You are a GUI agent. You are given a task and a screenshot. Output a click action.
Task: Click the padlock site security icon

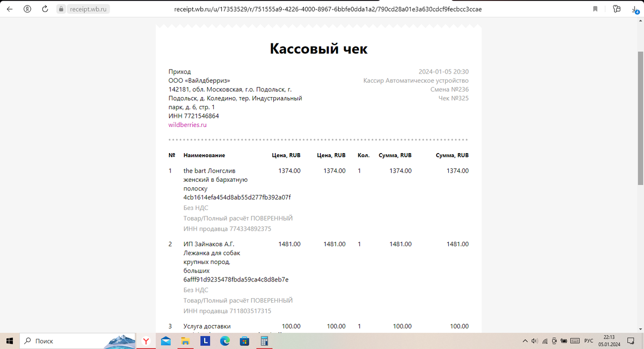coord(61,9)
